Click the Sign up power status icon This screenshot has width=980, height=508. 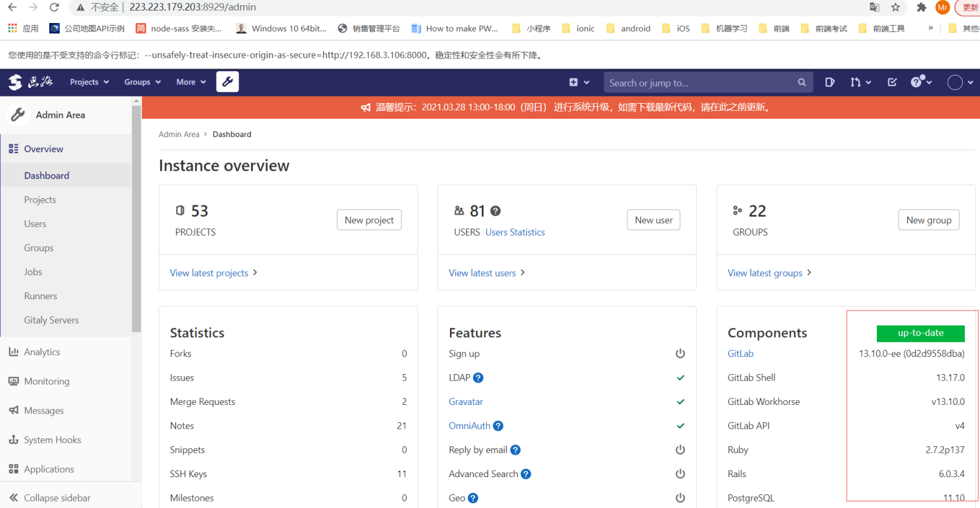680,354
